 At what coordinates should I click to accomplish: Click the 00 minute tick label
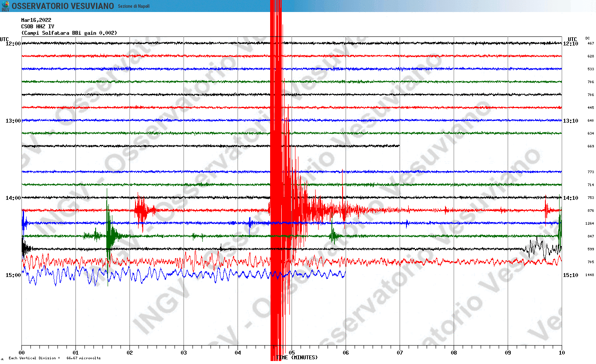tap(21, 353)
